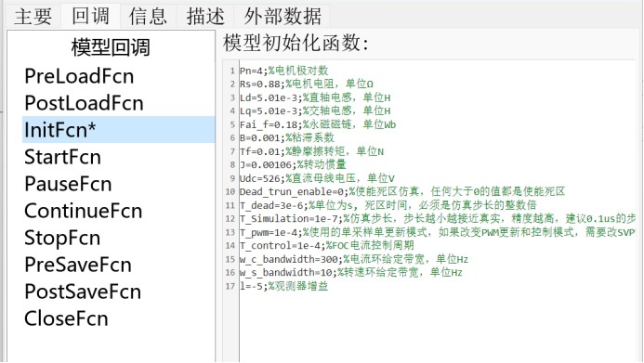Open the 回调 tab
The image size is (644, 363).
tap(90, 16)
